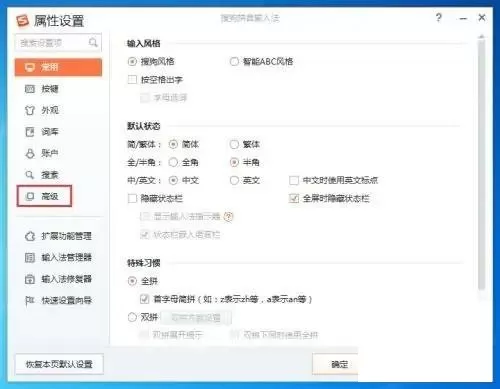Open 输入法管理器

(58, 257)
